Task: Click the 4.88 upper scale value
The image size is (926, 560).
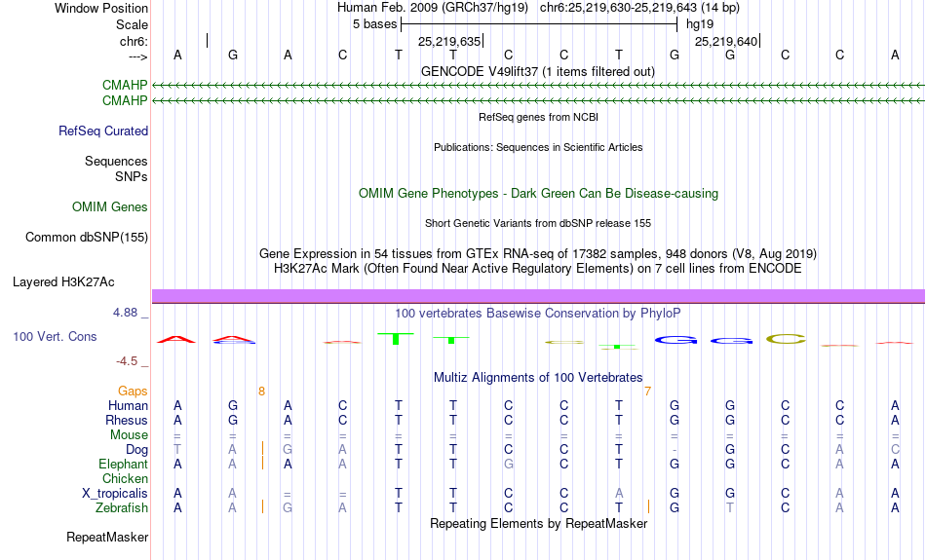Action: point(125,313)
